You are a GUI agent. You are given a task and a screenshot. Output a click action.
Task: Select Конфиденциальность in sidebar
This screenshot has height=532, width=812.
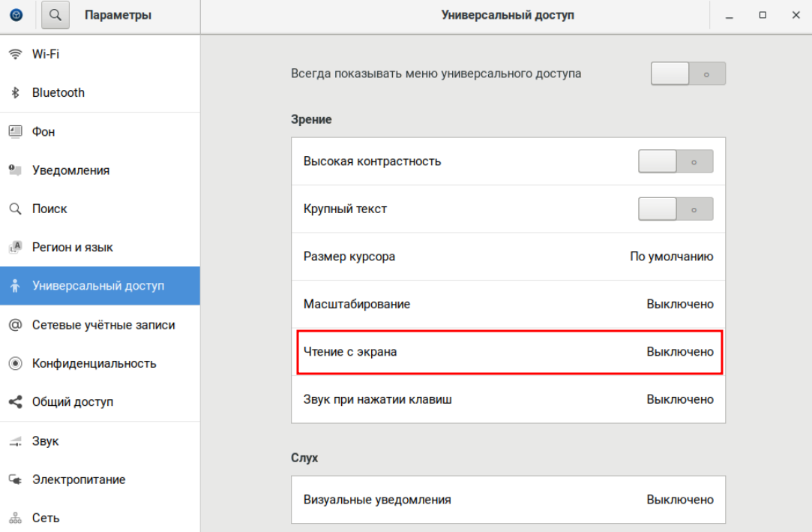click(94, 363)
